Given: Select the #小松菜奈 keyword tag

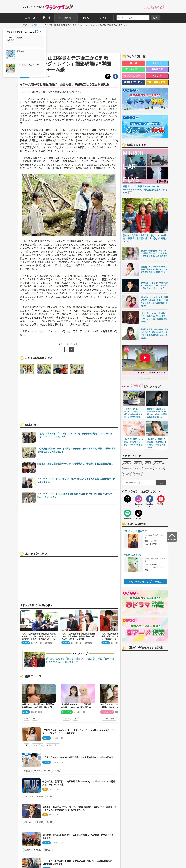Looking at the screenshot, I should pos(149,468).
